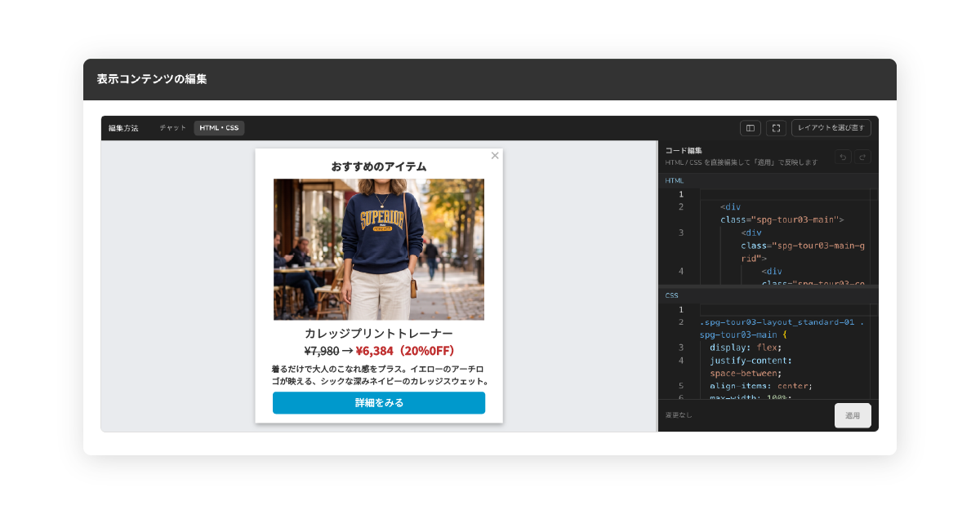This screenshot has width=980, height=514.
Task: Click the 編集方法 label
Action: pyautogui.click(x=123, y=128)
